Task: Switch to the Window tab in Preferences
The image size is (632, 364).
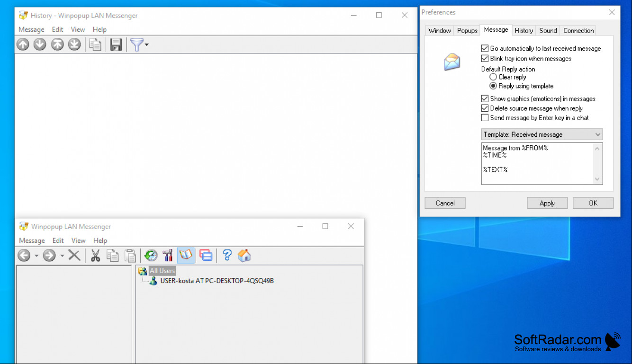Action: (x=440, y=30)
